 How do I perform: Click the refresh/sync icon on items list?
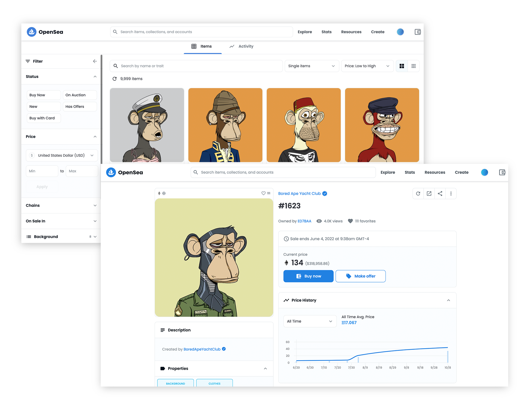(x=115, y=78)
